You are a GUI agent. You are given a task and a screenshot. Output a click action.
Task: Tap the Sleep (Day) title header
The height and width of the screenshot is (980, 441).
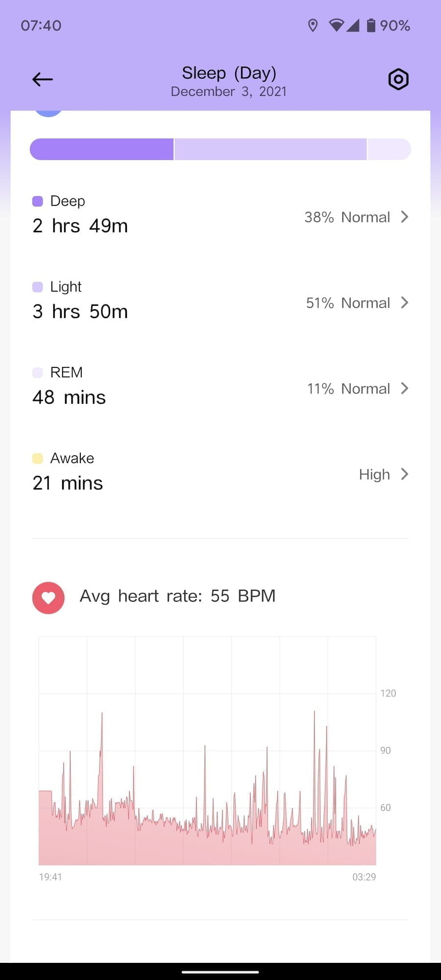pyautogui.click(x=229, y=73)
